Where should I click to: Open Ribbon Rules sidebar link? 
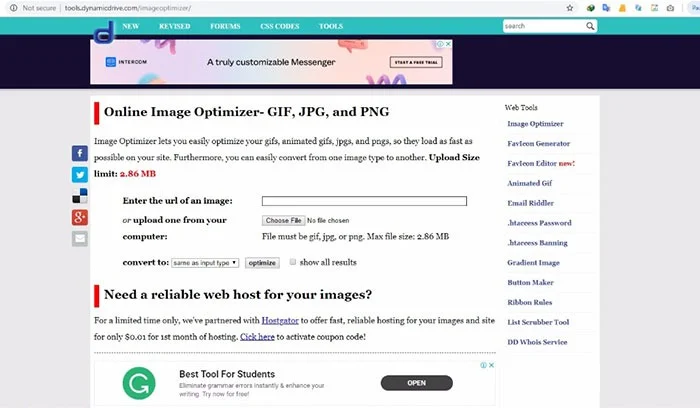[x=529, y=303]
